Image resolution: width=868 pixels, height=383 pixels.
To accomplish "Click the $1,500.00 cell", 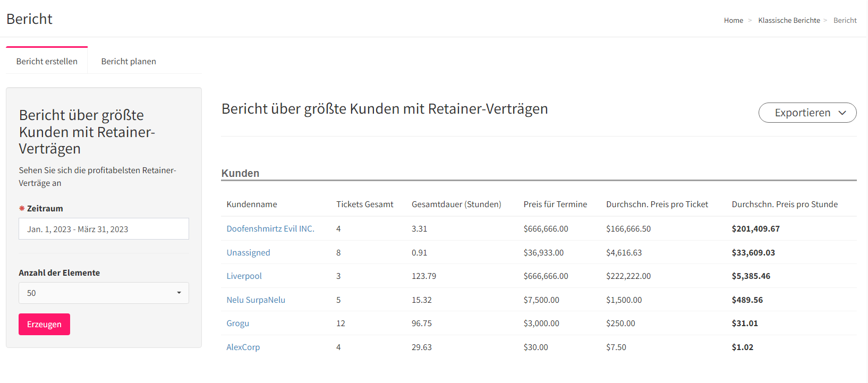I will coord(624,300).
